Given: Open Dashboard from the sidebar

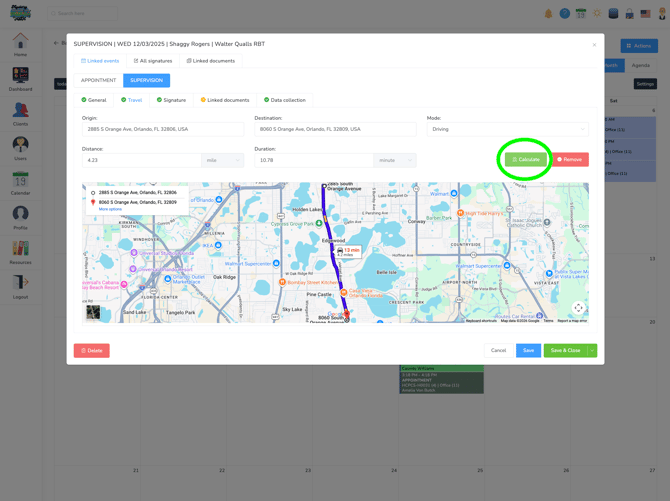Looking at the screenshot, I should 21,79.
